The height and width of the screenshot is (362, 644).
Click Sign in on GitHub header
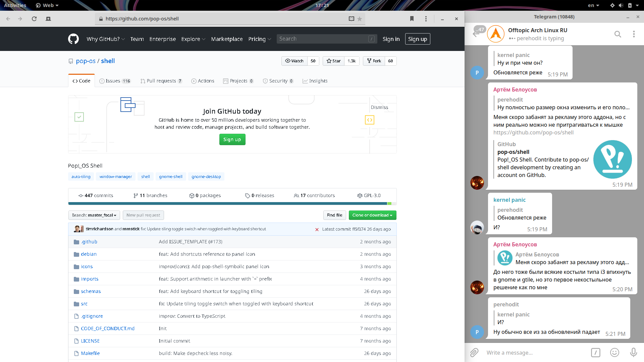391,39
